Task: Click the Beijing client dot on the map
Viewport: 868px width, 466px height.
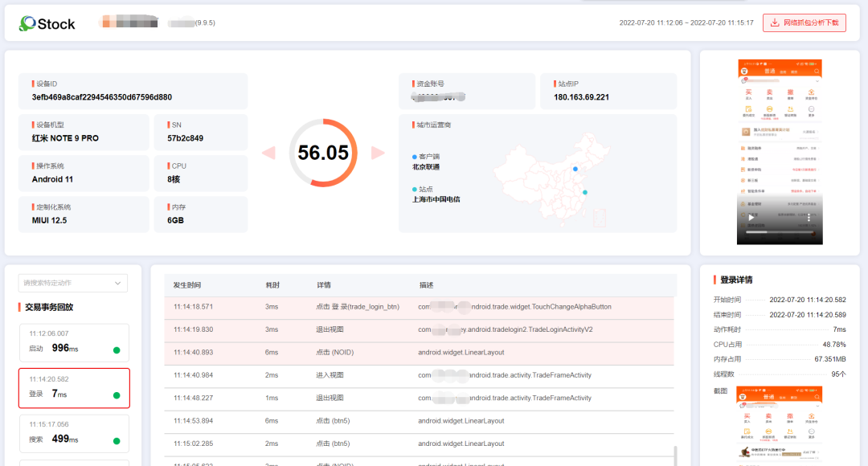Action: click(x=575, y=169)
